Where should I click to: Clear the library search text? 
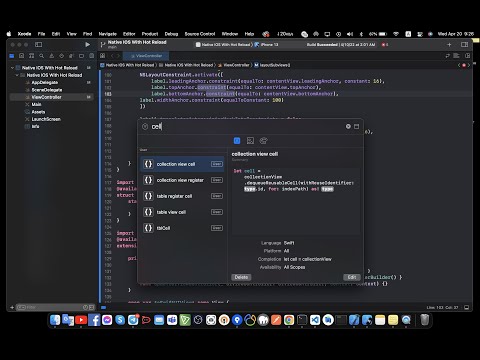pyautogui.click(x=348, y=126)
